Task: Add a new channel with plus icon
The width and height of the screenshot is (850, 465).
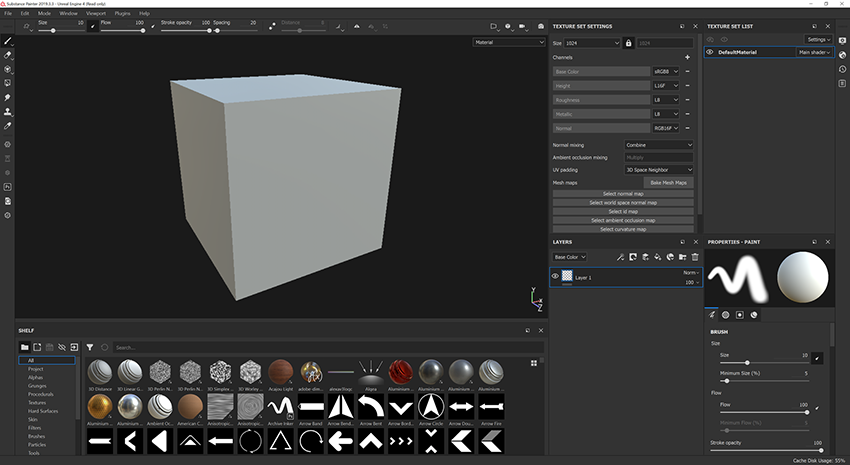Action: [x=687, y=57]
